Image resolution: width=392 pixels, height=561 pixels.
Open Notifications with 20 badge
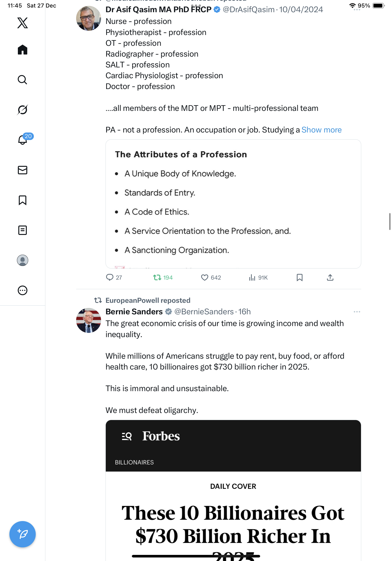pos(23,140)
